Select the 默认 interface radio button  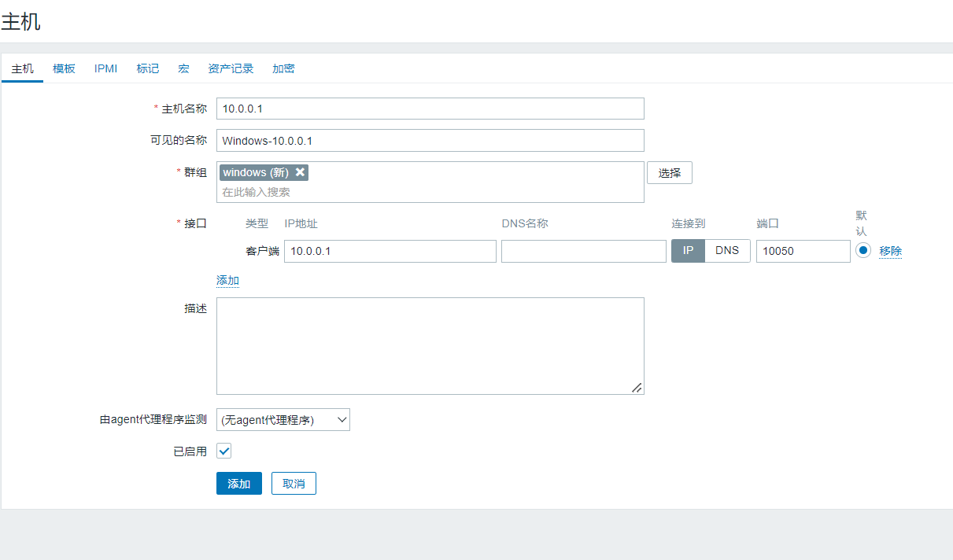pos(863,251)
